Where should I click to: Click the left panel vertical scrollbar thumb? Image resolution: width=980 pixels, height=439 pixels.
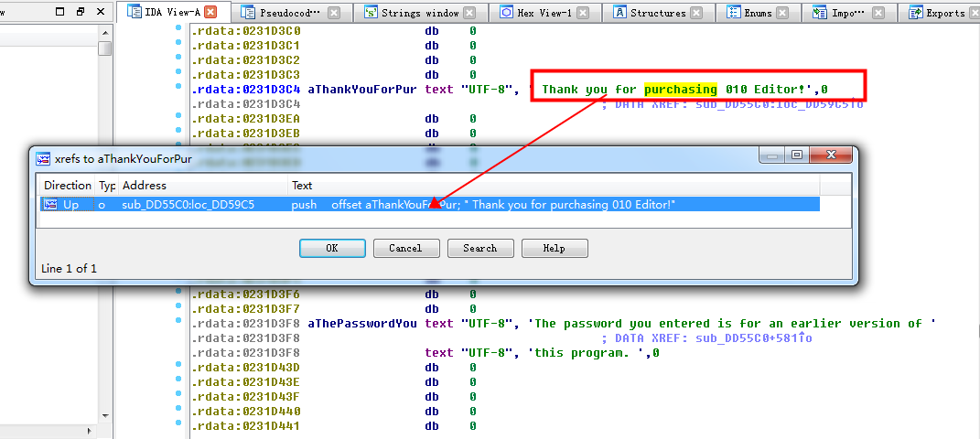[x=104, y=48]
